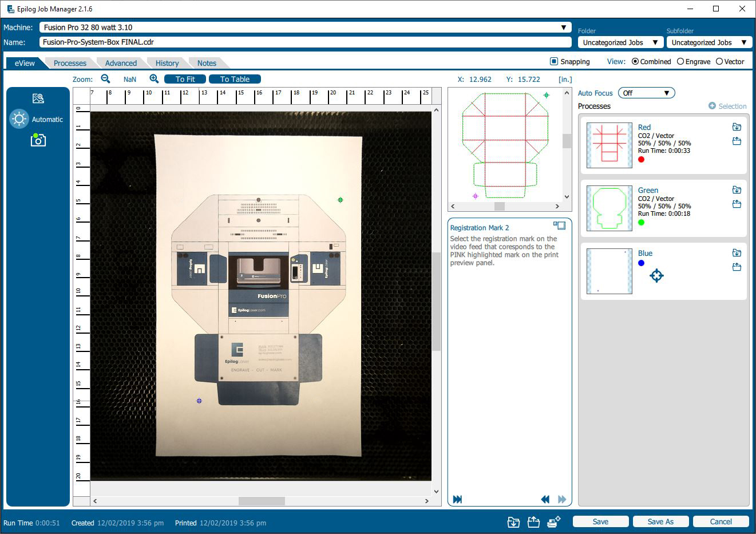Open the image zoom preview icon in sidebar
Viewport: 756px width, 534px height.
pos(38,98)
